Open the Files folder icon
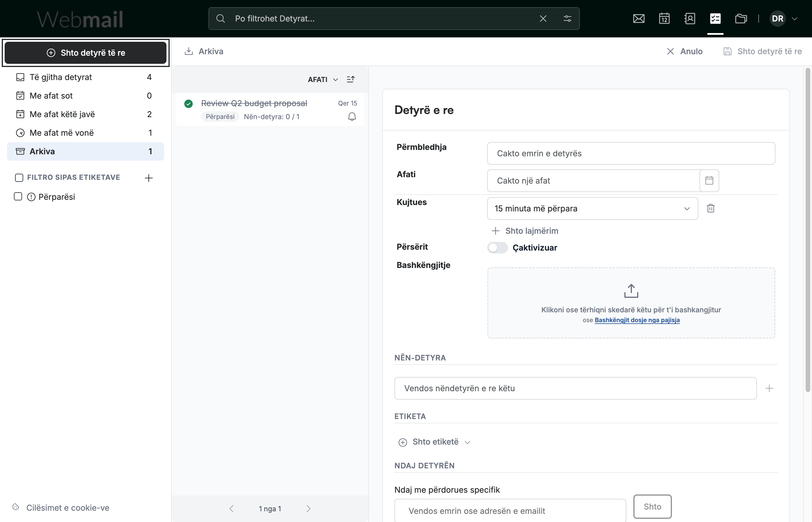The height and width of the screenshot is (522, 812). click(x=741, y=19)
